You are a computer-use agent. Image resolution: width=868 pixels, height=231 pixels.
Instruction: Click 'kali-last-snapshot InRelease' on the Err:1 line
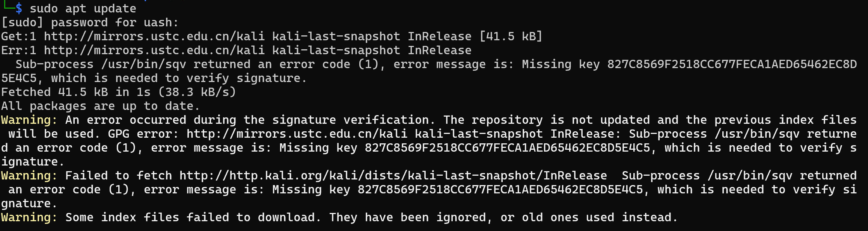tap(372, 50)
